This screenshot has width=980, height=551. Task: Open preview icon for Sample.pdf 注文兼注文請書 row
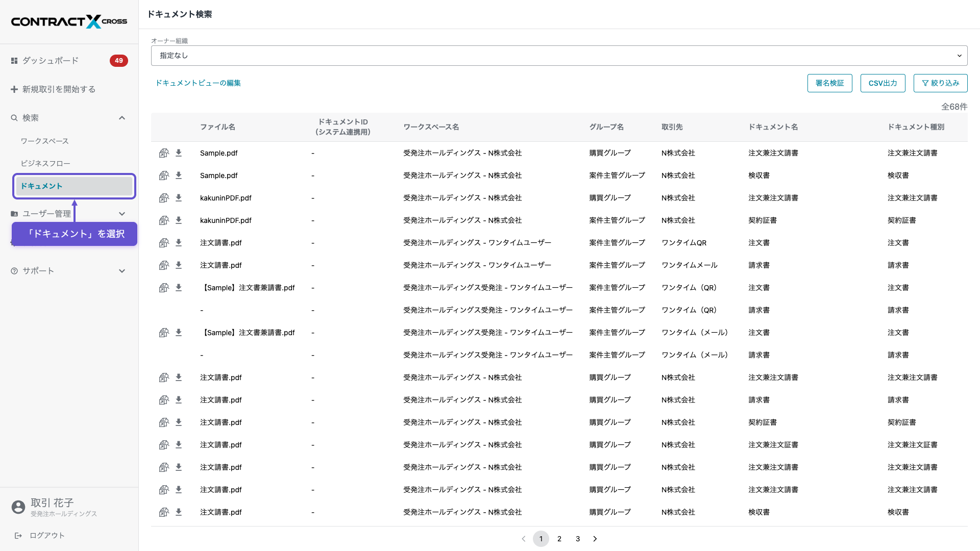tap(164, 153)
